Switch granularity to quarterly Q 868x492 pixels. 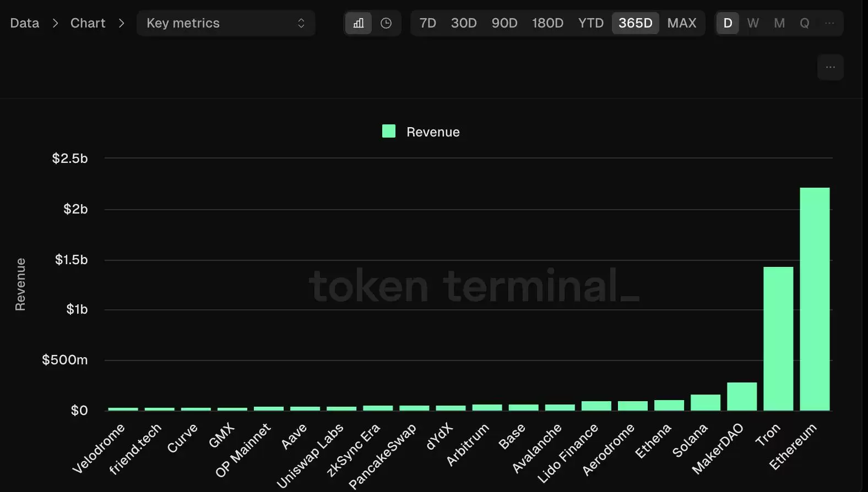(804, 23)
